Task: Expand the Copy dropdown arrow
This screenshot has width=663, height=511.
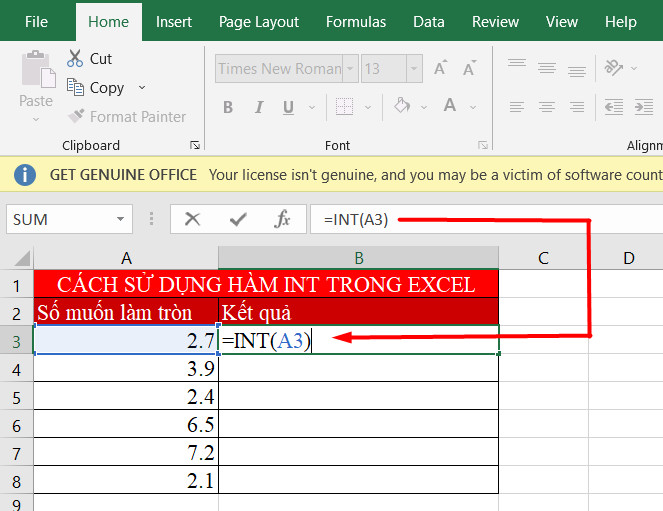Action: (142, 87)
